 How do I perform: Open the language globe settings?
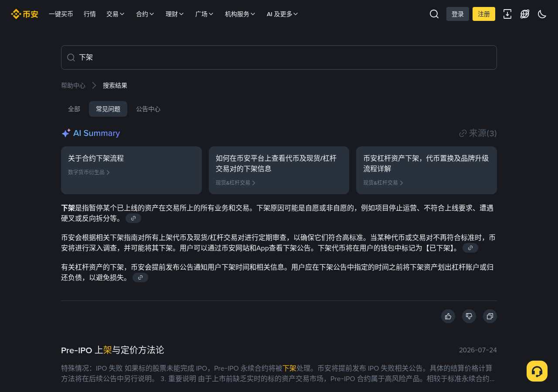(525, 14)
